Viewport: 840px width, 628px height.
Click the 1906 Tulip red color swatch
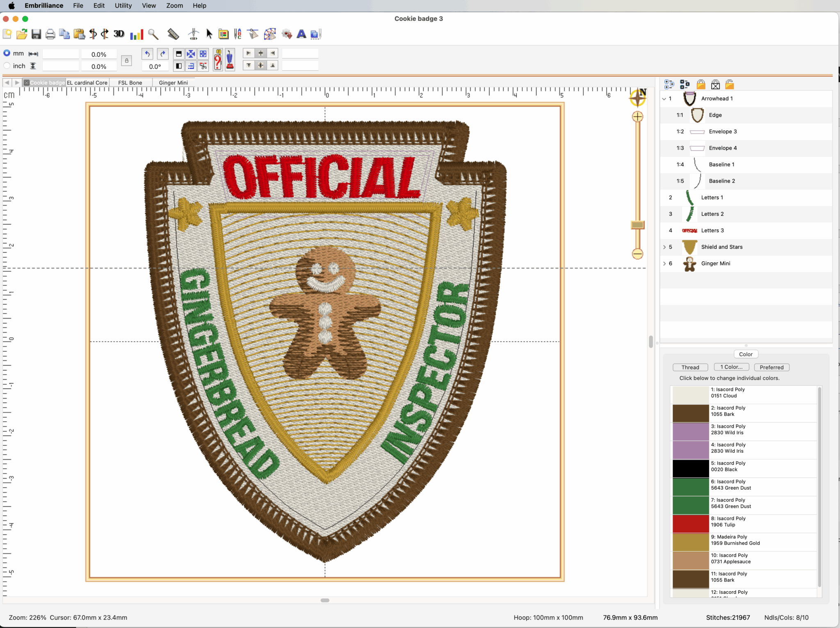point(690,524)
